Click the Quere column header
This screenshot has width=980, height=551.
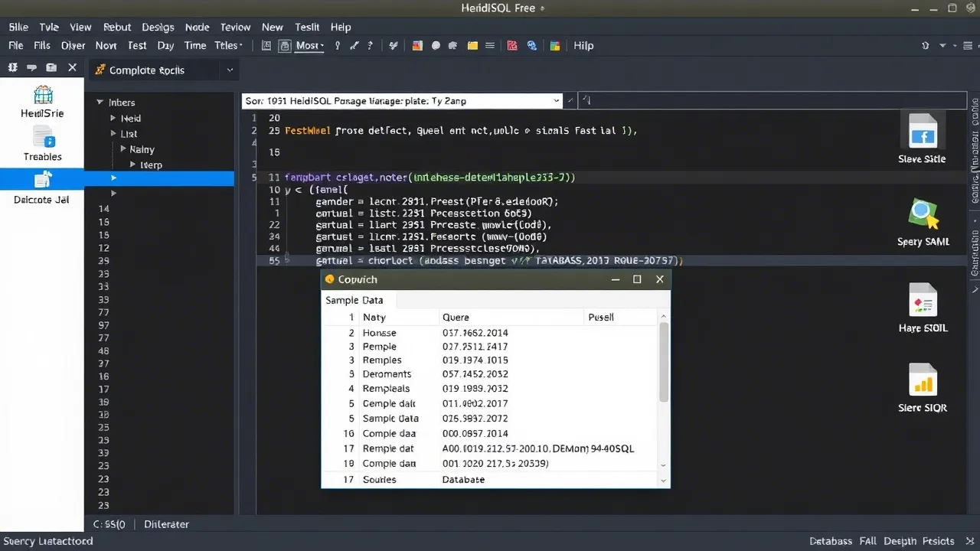click(456, 317)
